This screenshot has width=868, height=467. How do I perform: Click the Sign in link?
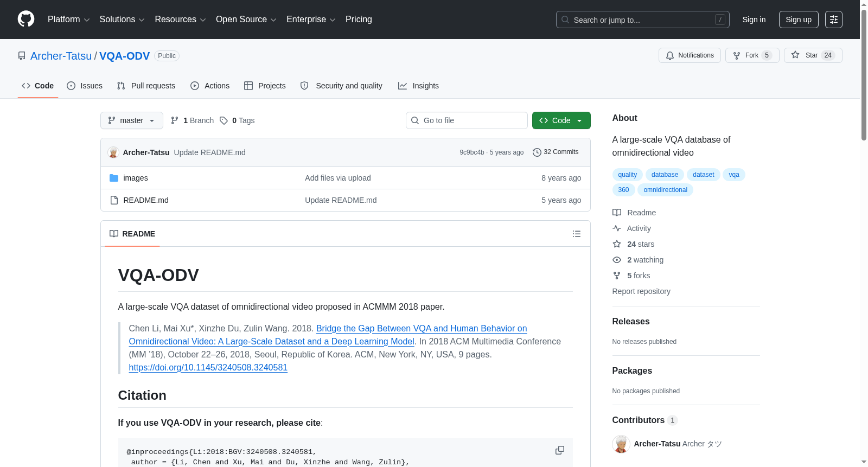(754, 20)
